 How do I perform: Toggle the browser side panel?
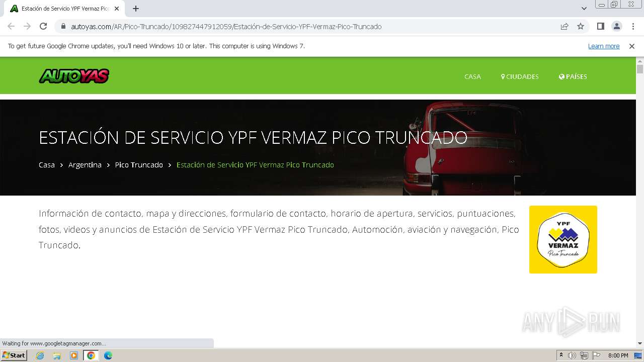coord(600,26)
